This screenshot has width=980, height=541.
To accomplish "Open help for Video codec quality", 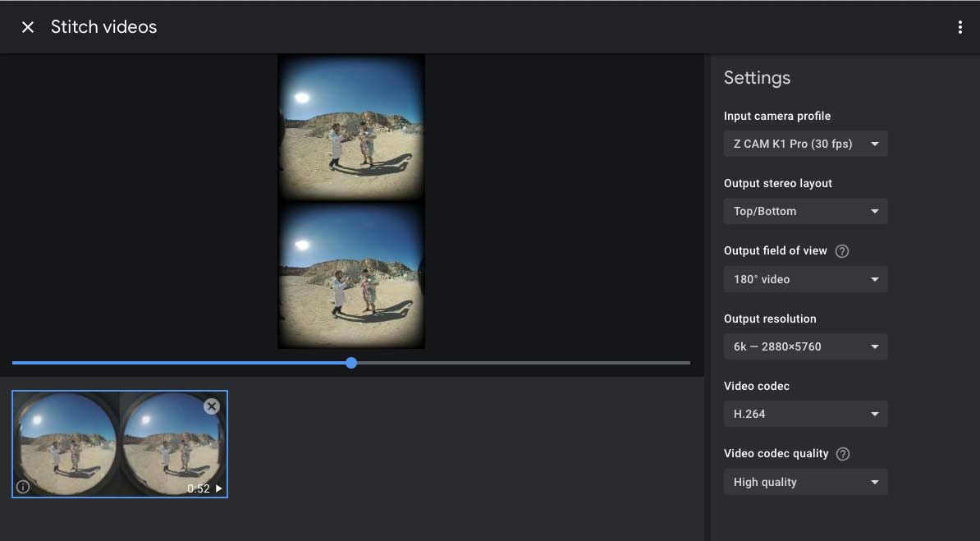I will point(842,454).
